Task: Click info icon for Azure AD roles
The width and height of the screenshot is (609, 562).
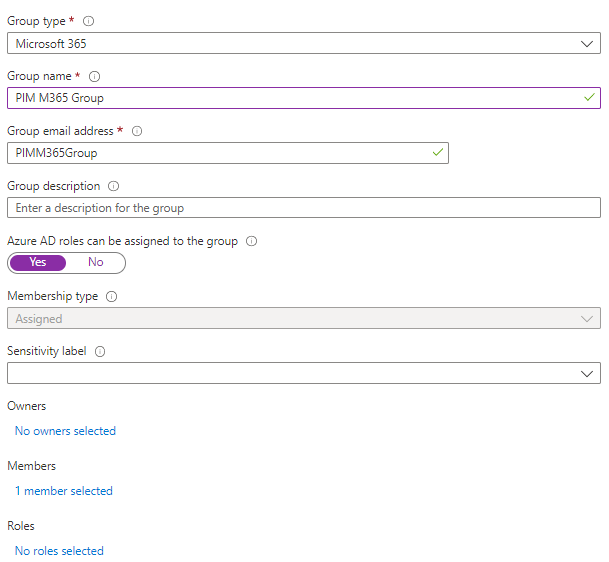Action: coord(252,241)
